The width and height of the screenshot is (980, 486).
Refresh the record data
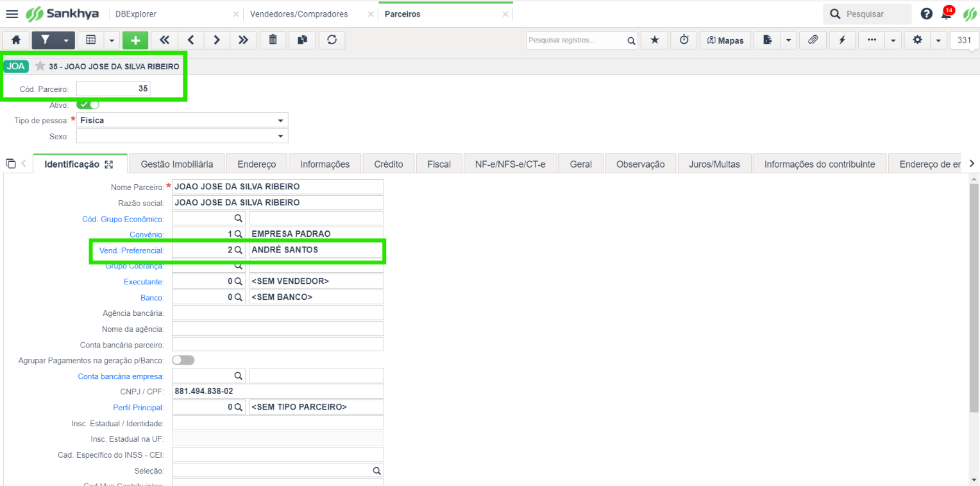coord(332,40)
